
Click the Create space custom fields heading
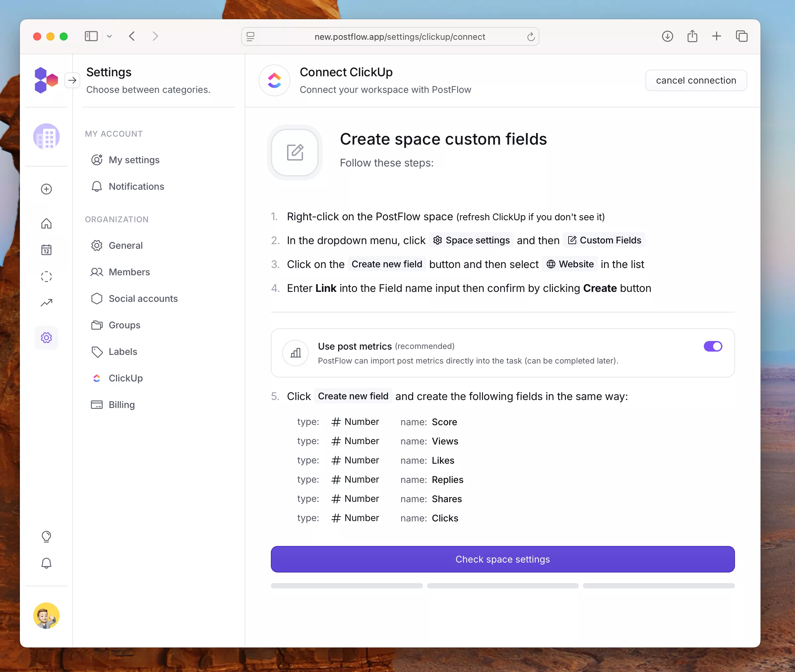(443, 139)
